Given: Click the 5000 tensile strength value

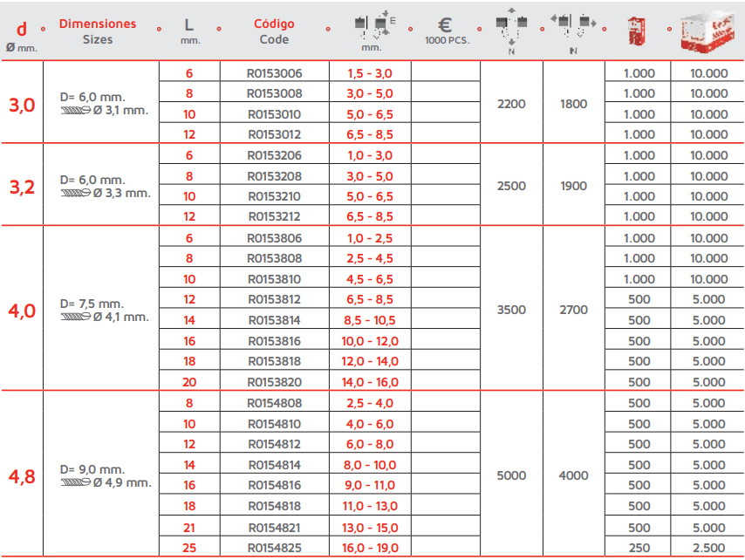Looking at the screenshot, I should coord(511,475).
